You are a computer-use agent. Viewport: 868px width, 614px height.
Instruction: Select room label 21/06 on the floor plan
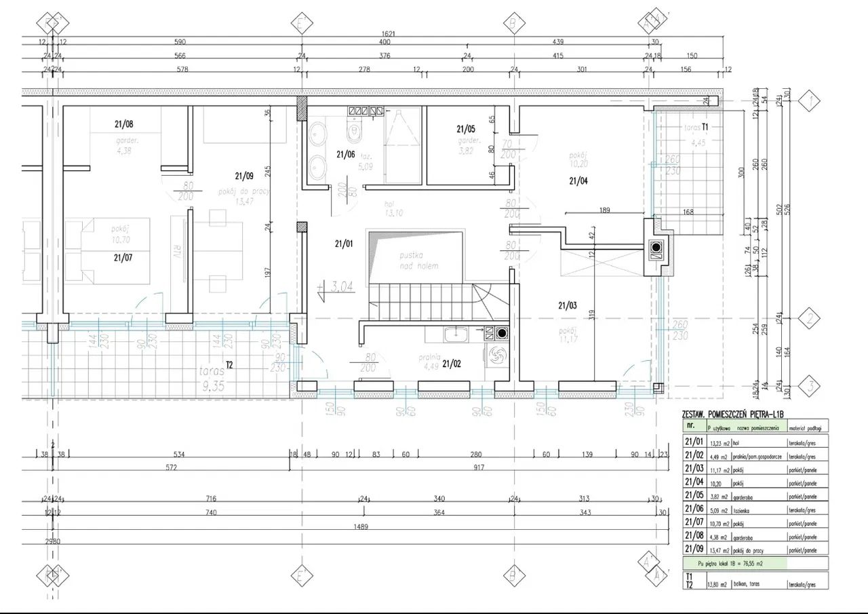tap(345, 154)
